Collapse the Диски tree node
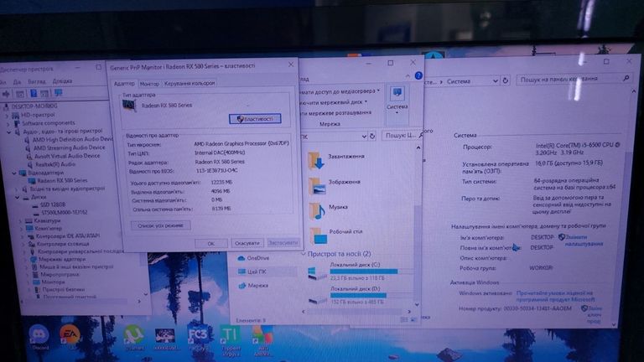This screenshot has height=362, width=644. coord(18,197)
